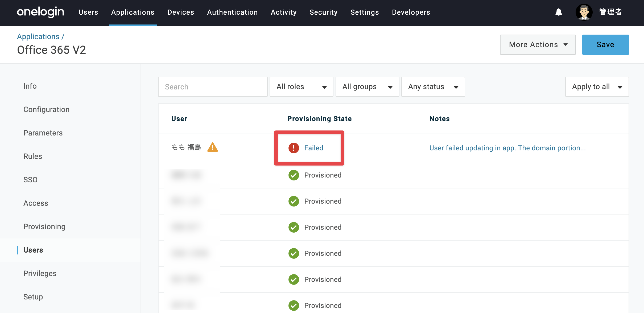The width and height of the screenshot is (644, 313).
Task: Open the 管理者 account menu
Action: [x=611, y=12]
